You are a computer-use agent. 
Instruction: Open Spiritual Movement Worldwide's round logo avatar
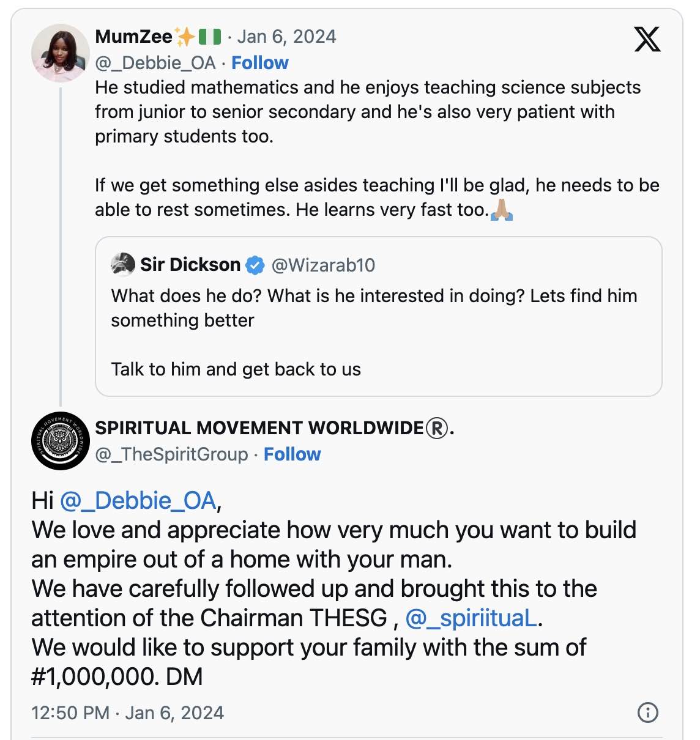(61, 441)
